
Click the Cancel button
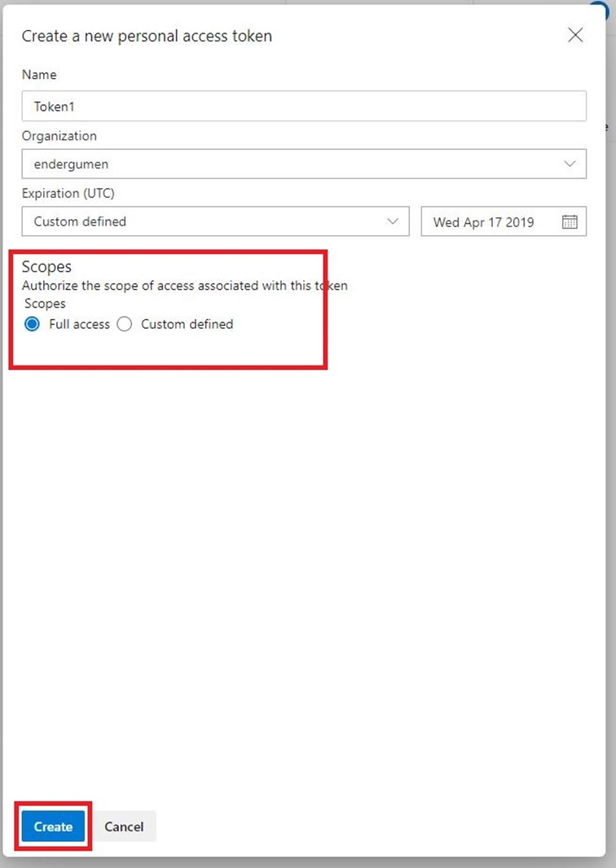point(124,826)
